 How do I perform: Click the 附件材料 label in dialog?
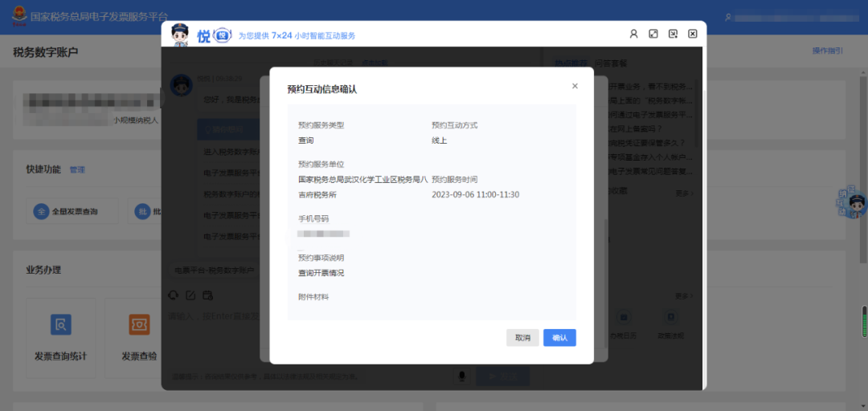(x=313, y=297)
